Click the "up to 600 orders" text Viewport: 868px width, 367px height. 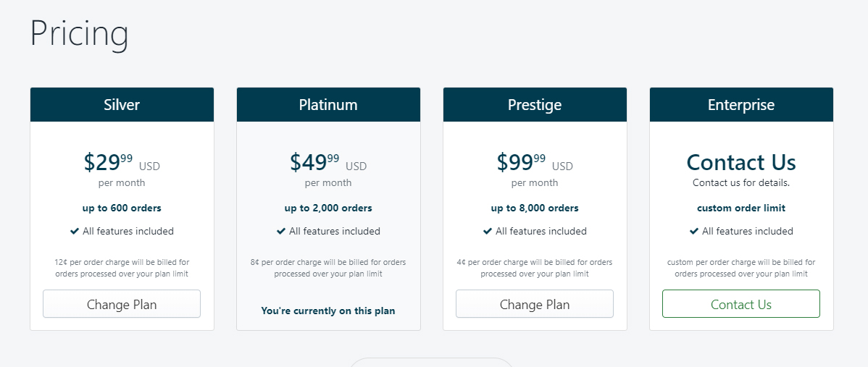coord(122,208)
